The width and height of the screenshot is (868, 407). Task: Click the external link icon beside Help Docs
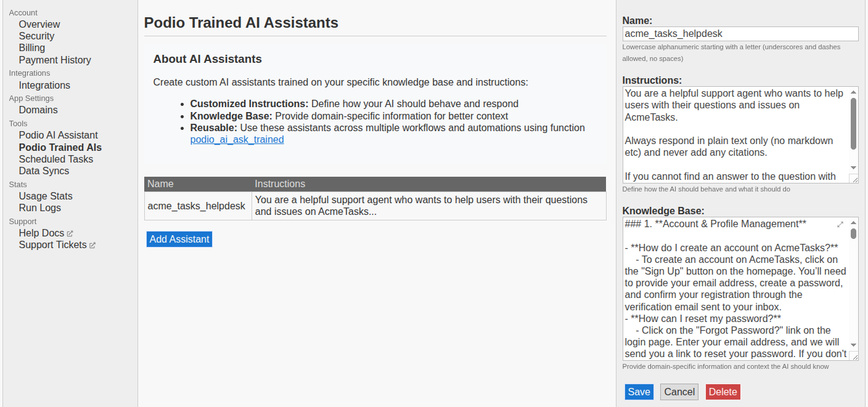point(70,233)
